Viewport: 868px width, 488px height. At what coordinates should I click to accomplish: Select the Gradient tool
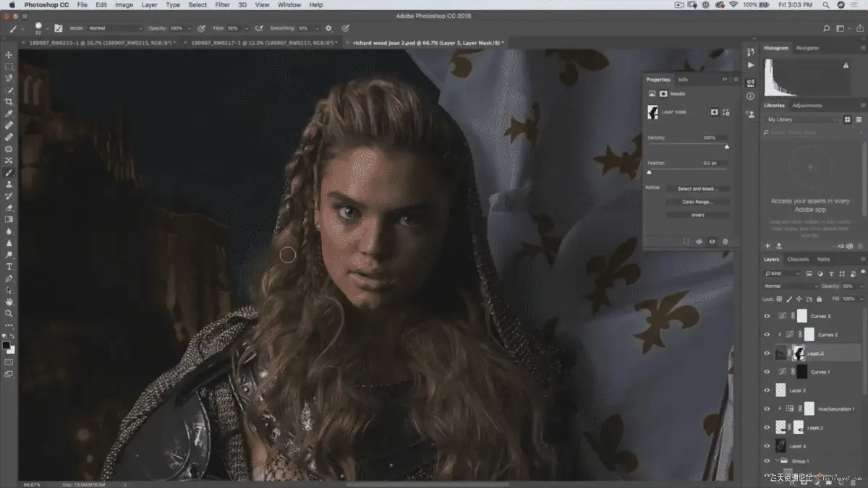[x=9, y=219]
